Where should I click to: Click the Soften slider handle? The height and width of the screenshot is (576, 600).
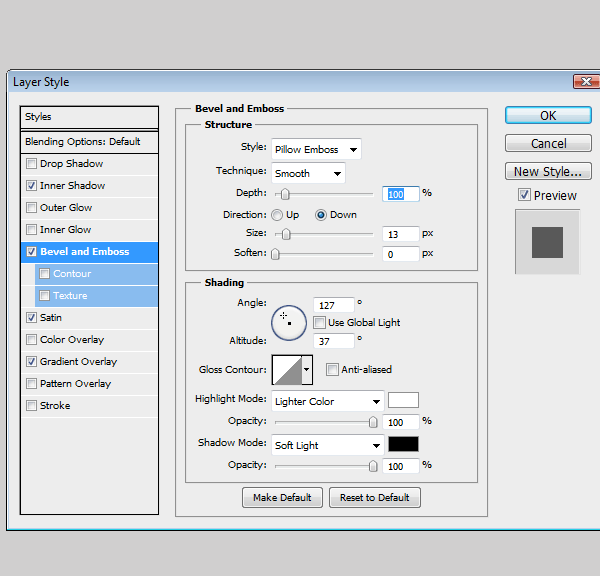[x=275, y=254]
